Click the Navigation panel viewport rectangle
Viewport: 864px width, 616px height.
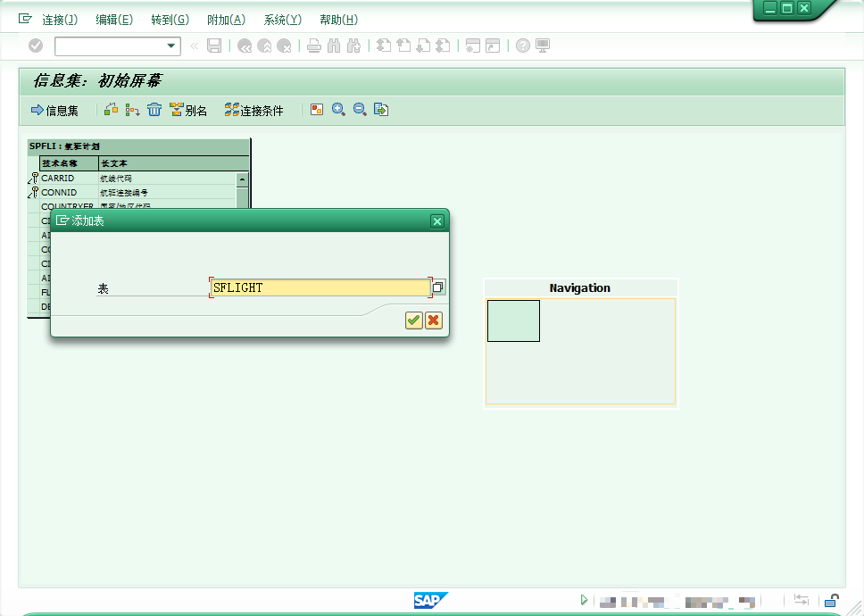point(513,320)
